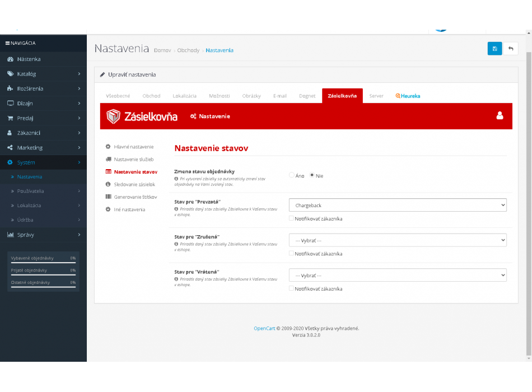Click the Zákazníci person icon
Image resolution: width=532 pixels, height=392 pixels.
click(x=10, y=133)
